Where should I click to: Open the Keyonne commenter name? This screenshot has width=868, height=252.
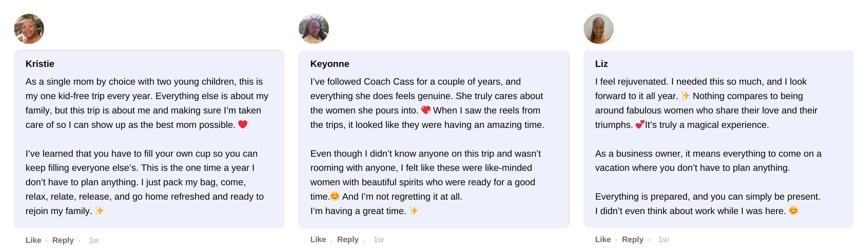330,64
